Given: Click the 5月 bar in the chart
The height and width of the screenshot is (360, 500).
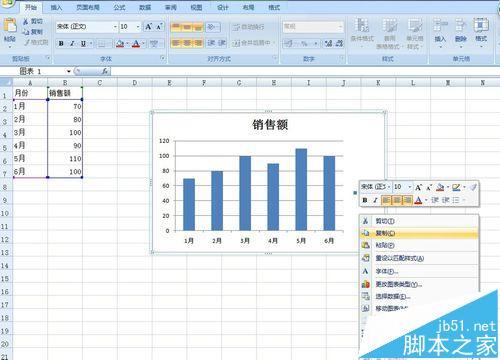Looking at the screenshot, I should (301, 190).
